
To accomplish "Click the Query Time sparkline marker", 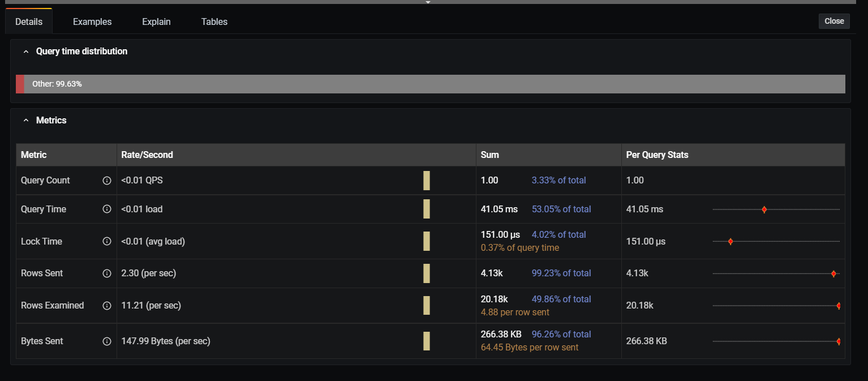I will pyautogui.click(x=764, y=209).
